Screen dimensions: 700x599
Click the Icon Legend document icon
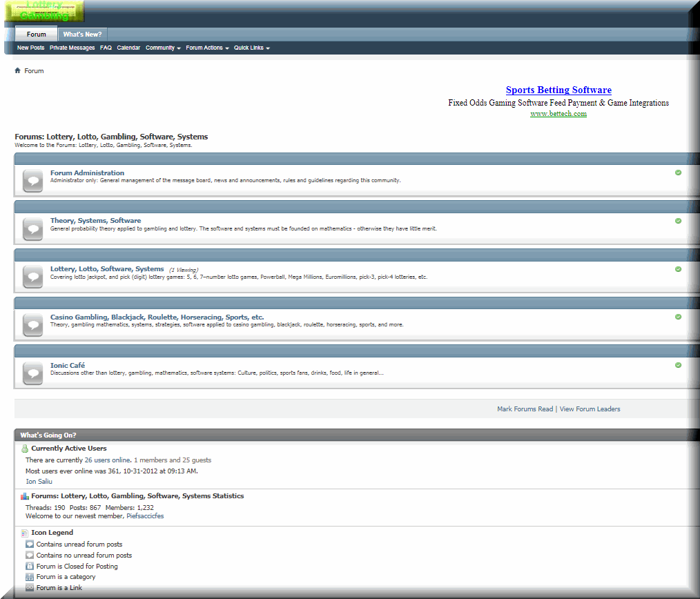(x=25, y=533)
